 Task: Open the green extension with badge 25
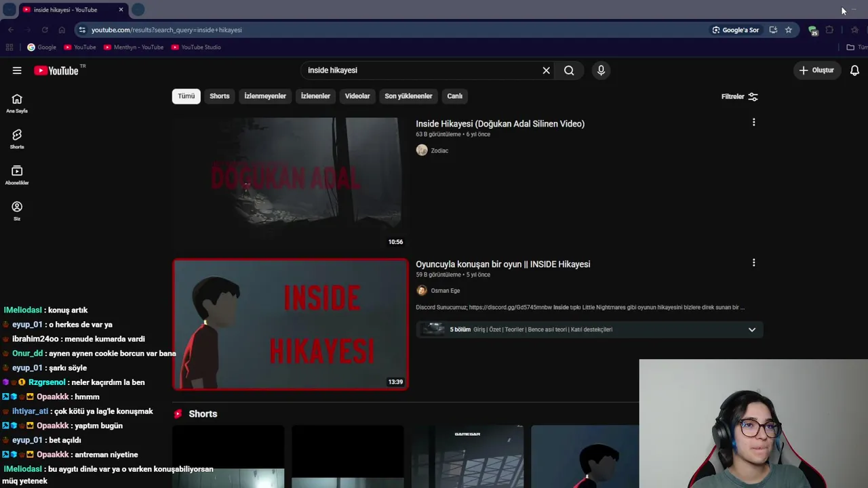tap(812, 30)
